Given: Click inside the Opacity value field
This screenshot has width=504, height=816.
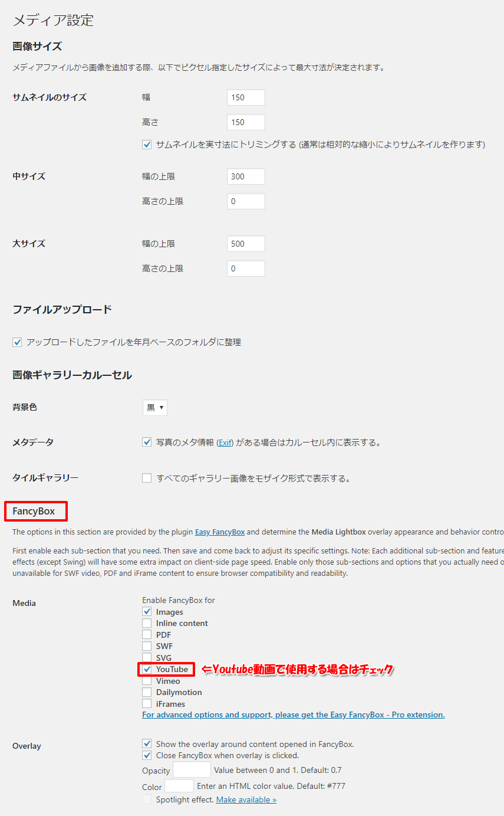Looking at the screenshot, I should (x=192, y=769).
